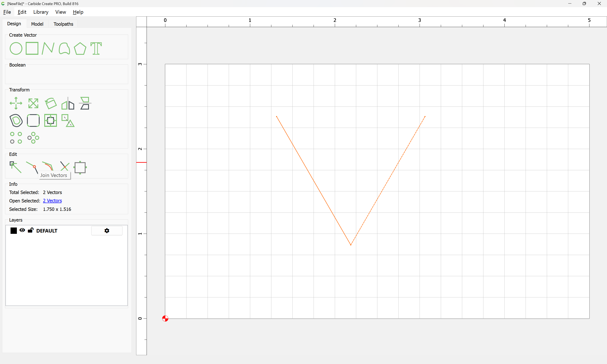The height and width of the screenshot is (364, 607).
Task: Open the Scale transform tool
Action: (x=33, y=103)
